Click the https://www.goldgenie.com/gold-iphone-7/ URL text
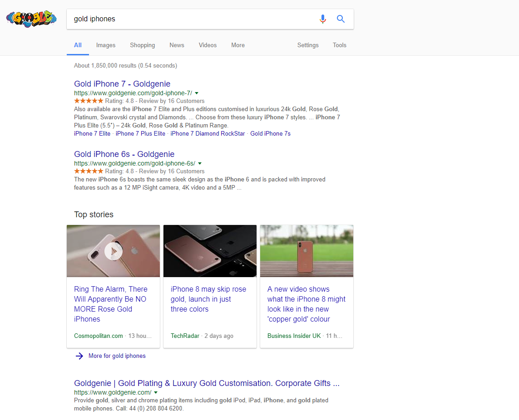 [x=133, y=93]
